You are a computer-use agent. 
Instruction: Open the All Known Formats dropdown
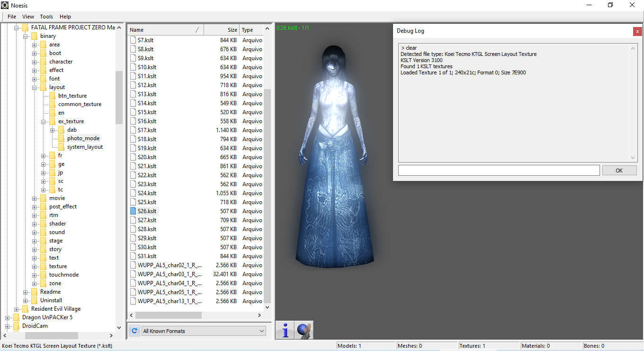204,331
